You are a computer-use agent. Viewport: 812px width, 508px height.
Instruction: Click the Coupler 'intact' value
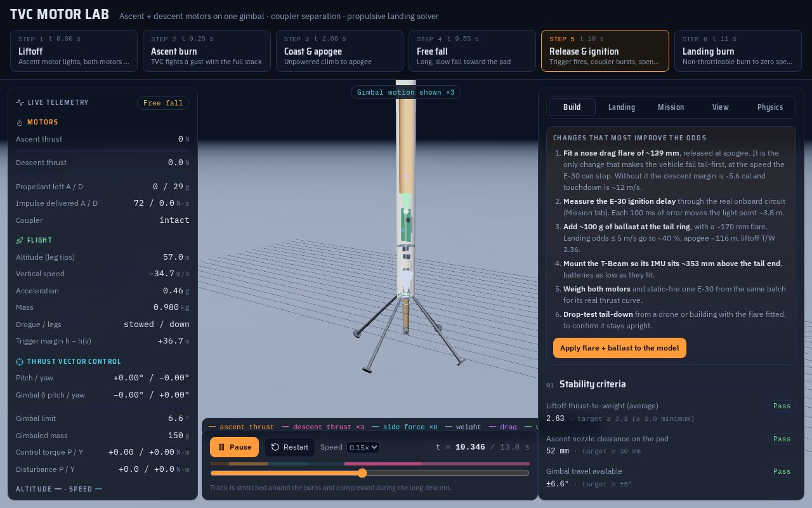(174, 220)
